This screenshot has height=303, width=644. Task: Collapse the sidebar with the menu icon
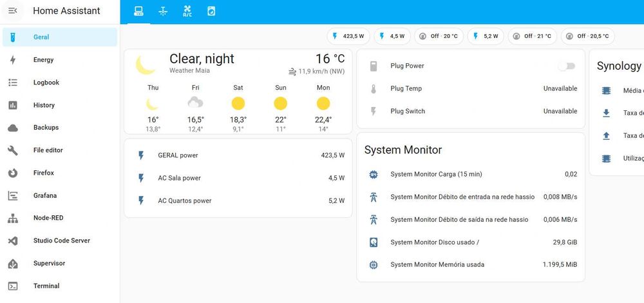point(13,11)
